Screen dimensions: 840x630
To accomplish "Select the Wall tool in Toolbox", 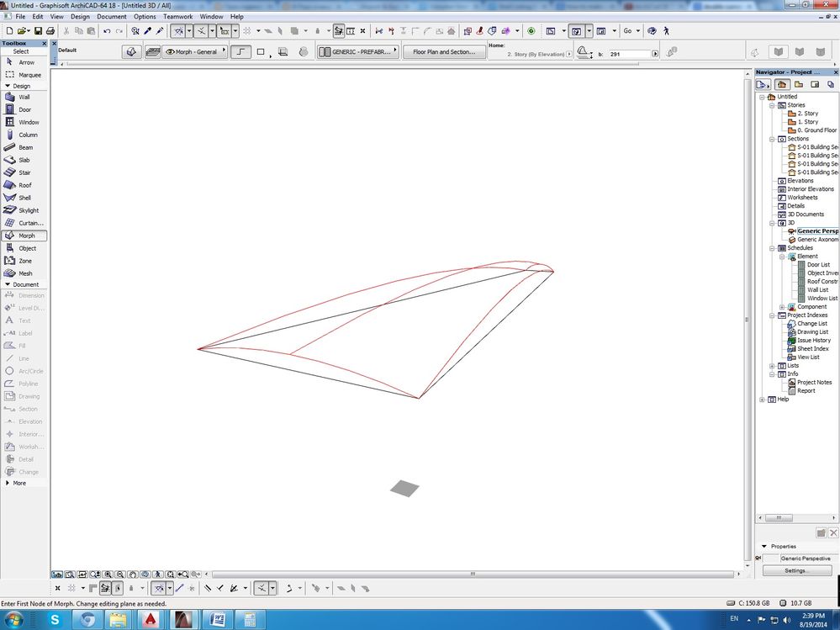I will (x=24, y=97).
